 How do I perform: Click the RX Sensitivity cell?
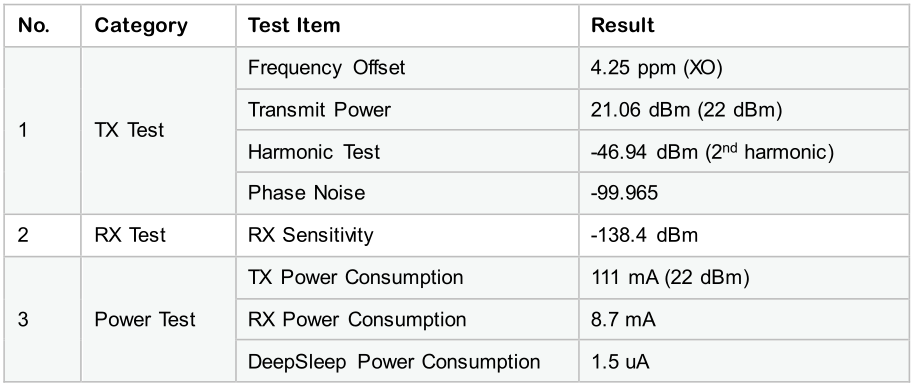tap(407, 235)
